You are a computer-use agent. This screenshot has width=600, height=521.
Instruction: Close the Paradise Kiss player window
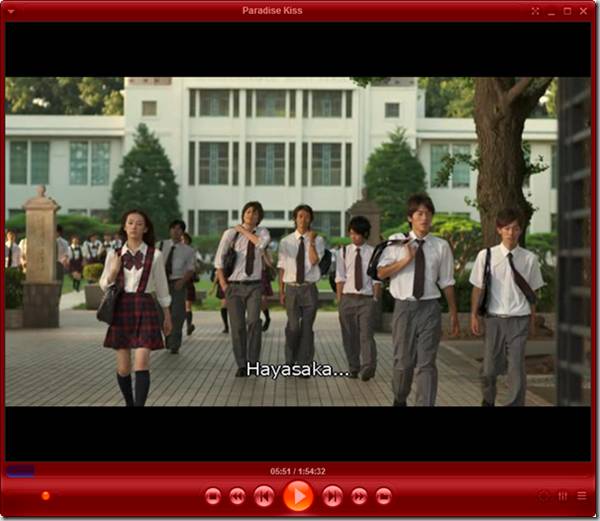tap(583, 11)
